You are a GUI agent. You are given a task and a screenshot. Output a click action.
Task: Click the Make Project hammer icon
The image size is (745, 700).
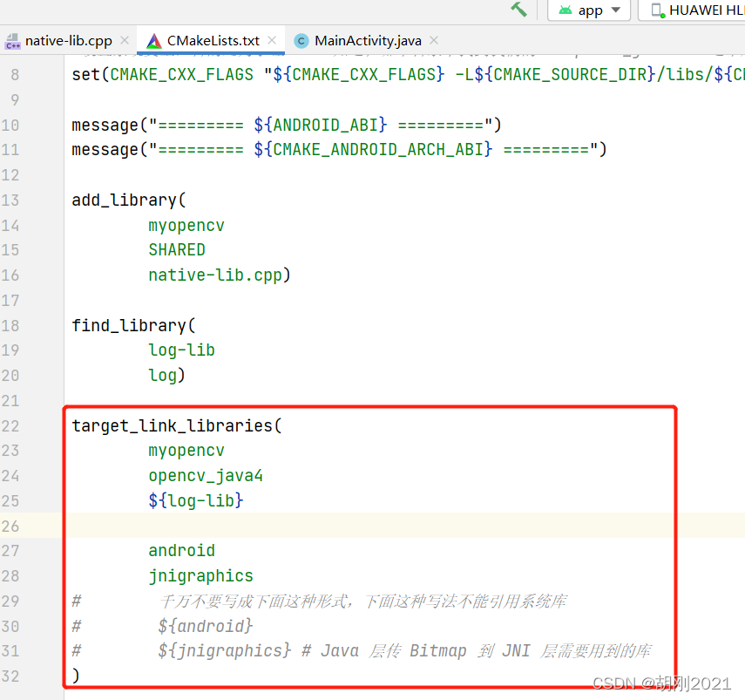click(x=518, y=9)
